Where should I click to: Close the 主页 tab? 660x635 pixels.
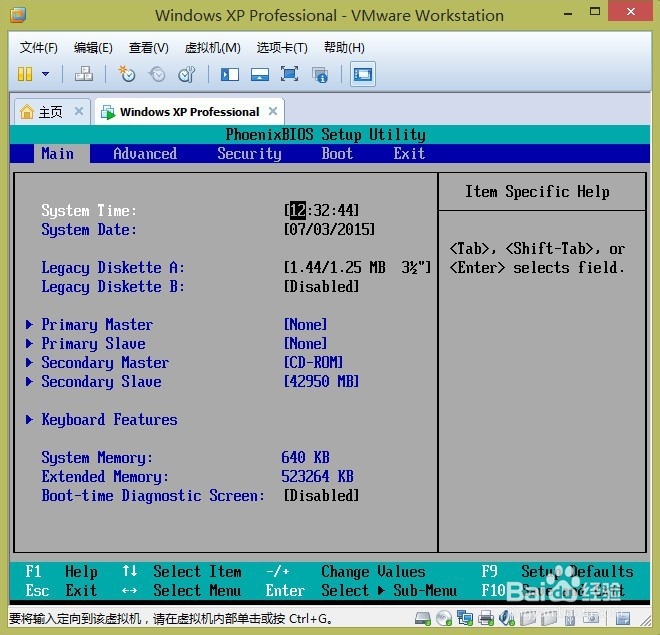79,111
